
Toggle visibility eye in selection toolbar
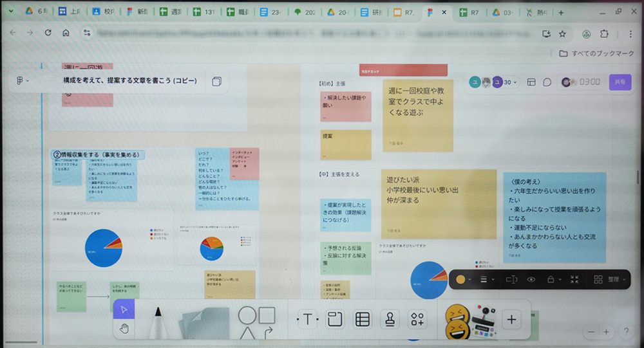(531, 280)
